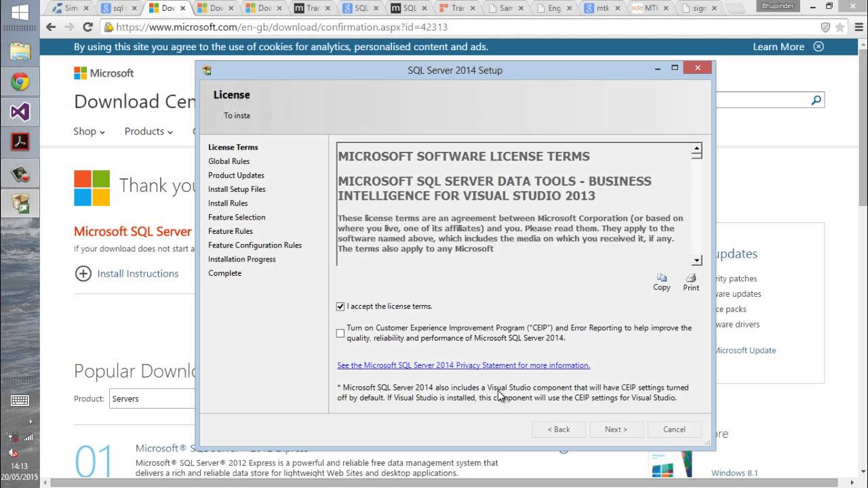Click the address bar URL field
The width and height of the screenshot is (868, 488).
click(461, 28)
